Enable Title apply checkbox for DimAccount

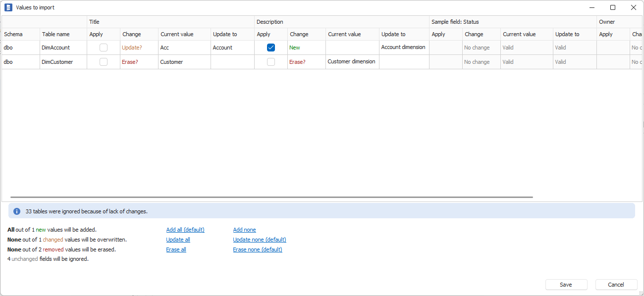pyautogui.click(x=104, y=48)
